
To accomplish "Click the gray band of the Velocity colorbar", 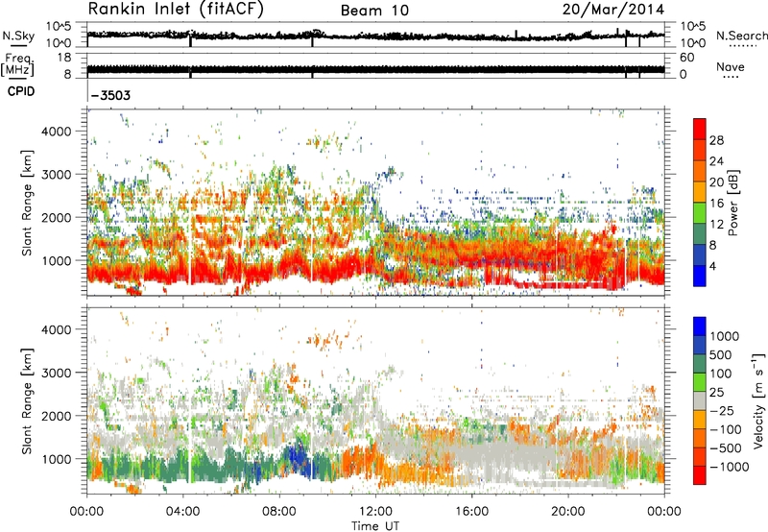I will point(700,401).
